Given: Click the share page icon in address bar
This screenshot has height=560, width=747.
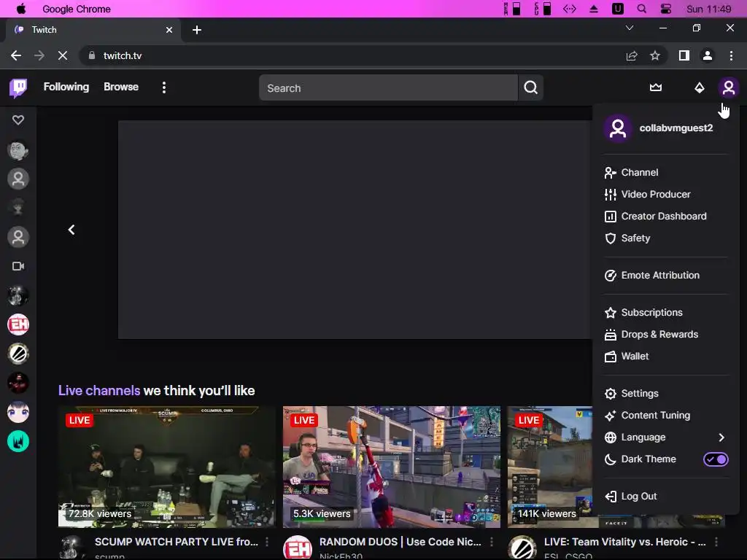Looking at the screenshot, I should point(632,55).
